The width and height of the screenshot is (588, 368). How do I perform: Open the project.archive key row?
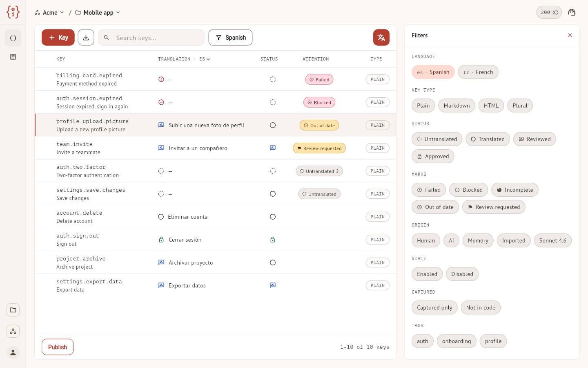point(216,263)
